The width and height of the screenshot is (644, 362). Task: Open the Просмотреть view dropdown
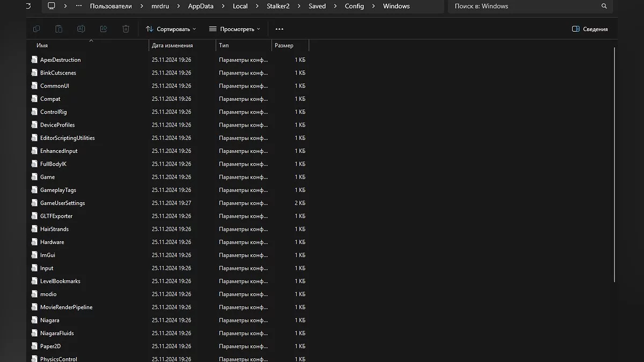tap(235, 29)
